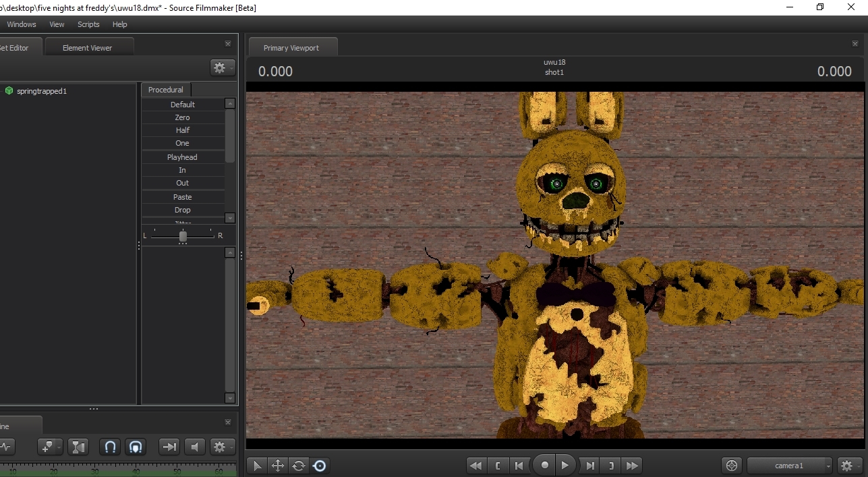Select springtrapped1 in the animation set list
Screen dimensions: 868x477
[x=41, y=91]
